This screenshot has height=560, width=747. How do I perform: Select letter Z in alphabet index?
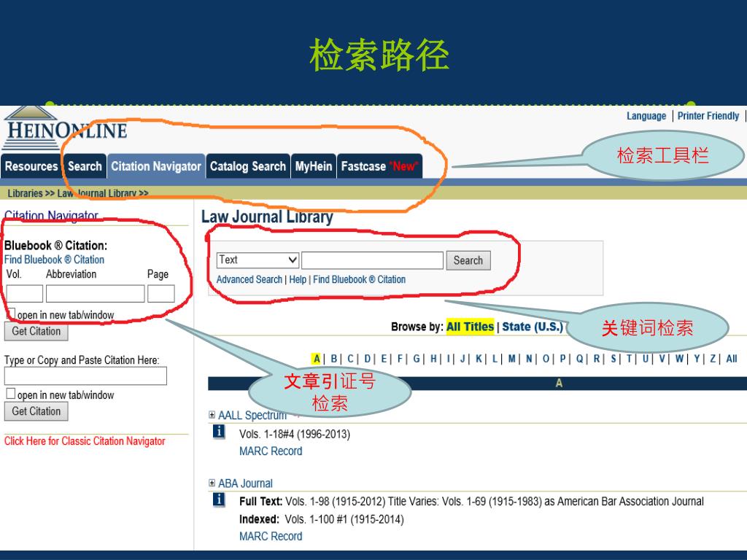click(x=713, y=359)
